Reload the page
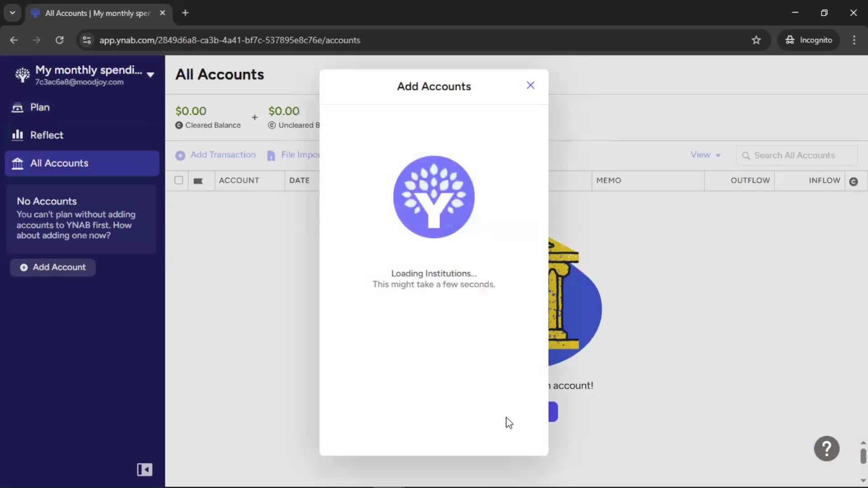Viewport: 868px width, 488px height. (x=59, y=40)
